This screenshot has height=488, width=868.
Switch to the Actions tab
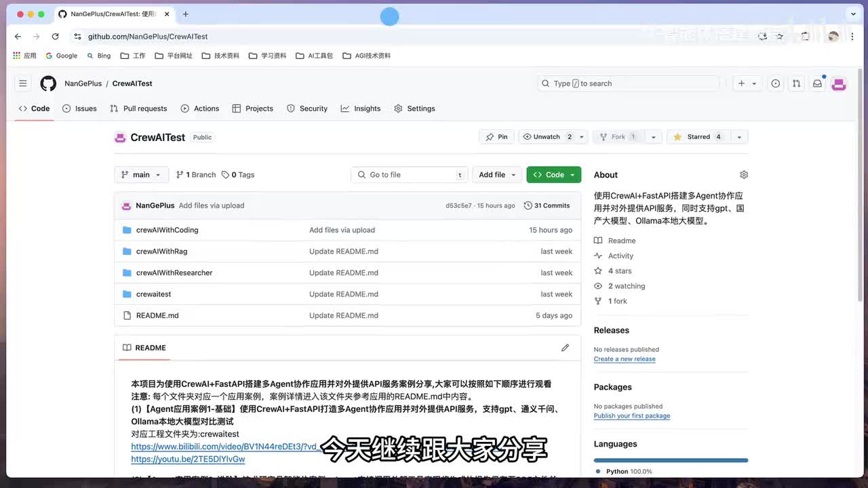pos(200,108)
